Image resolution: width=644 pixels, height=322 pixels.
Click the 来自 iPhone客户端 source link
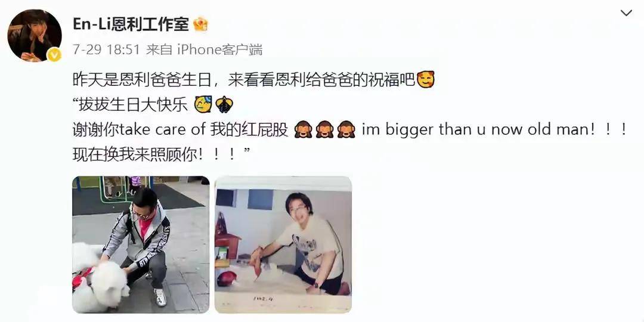click(204, 49)
